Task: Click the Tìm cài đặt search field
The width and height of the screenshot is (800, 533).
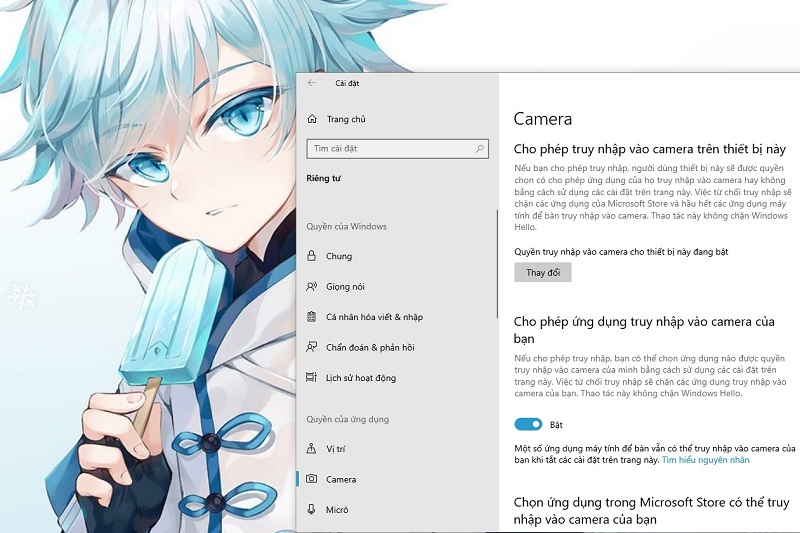Action: coord(397,148)
